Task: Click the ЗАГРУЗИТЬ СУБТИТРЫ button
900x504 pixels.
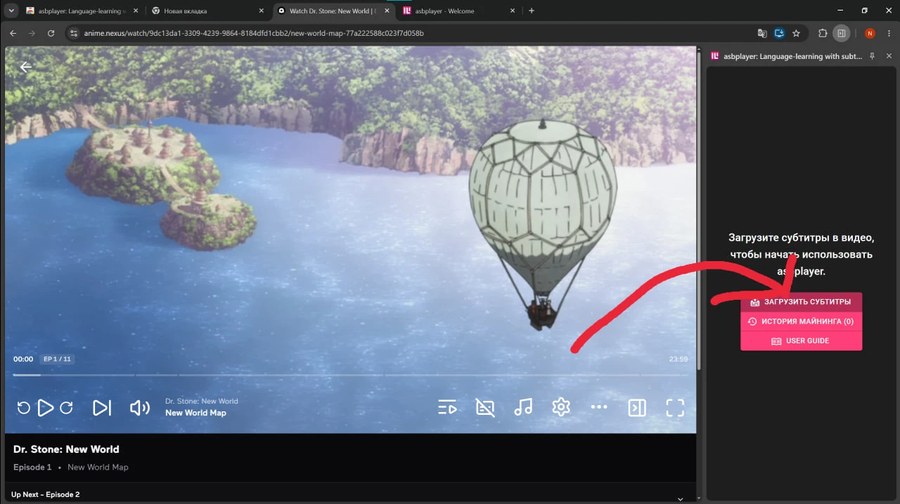Action: click(801, 301)
